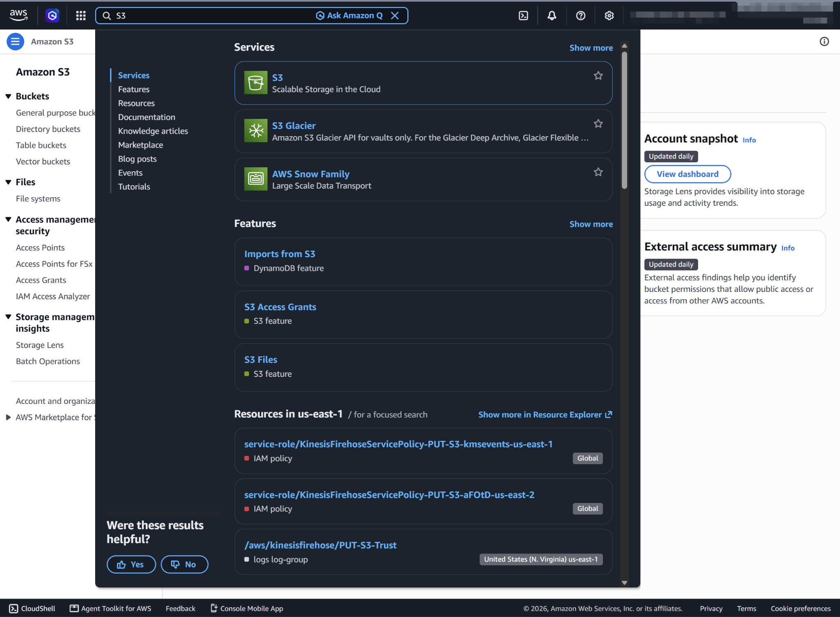This screenshot has width=840, height=617.
Task: Open the Amazon Q icon in header
Action: [52, 16]
